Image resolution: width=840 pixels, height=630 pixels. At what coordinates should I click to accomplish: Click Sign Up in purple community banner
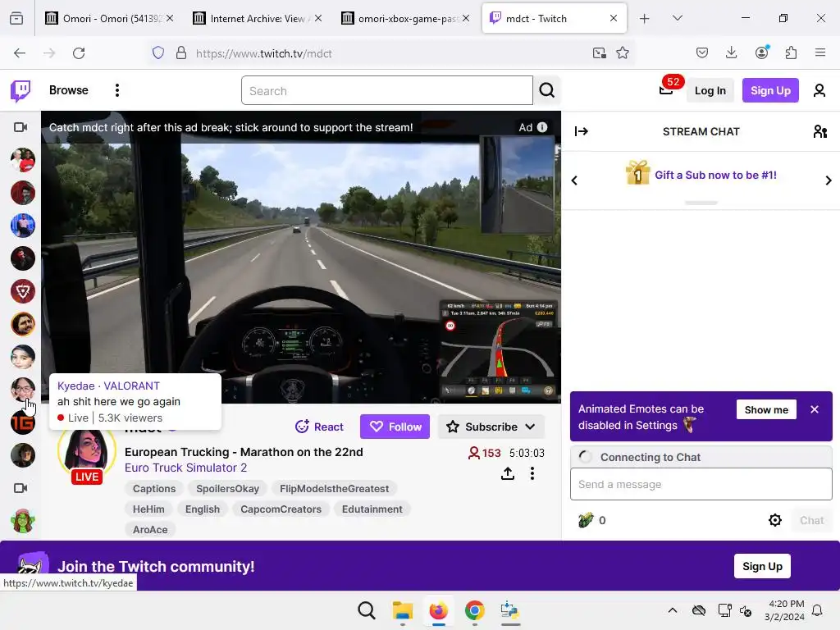click(x=762, y=566)
